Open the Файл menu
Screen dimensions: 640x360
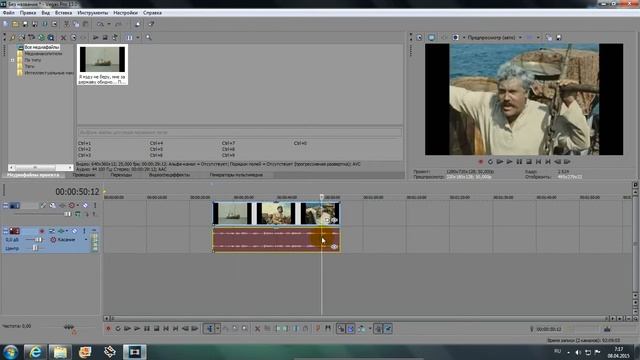click(9, 13)
